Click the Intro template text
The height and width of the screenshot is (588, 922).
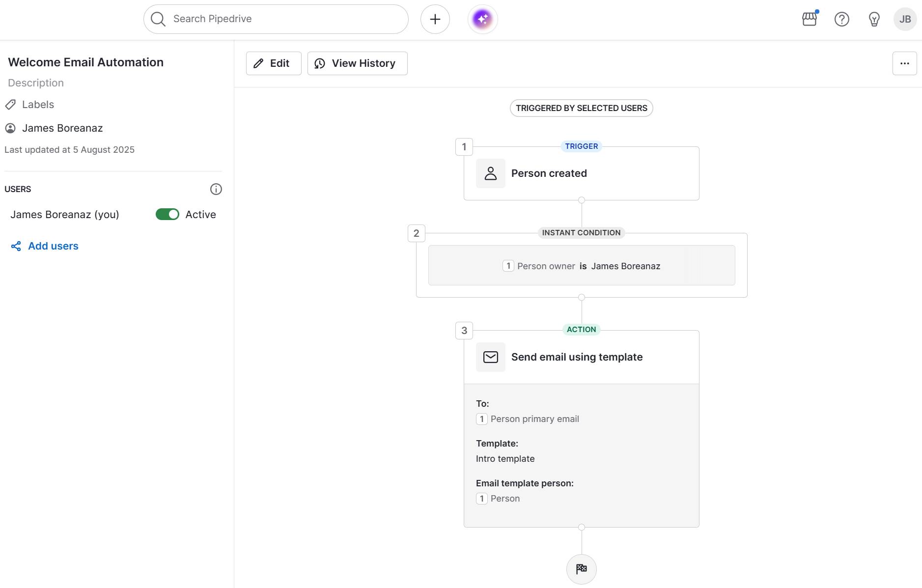[x=505, y=459]
